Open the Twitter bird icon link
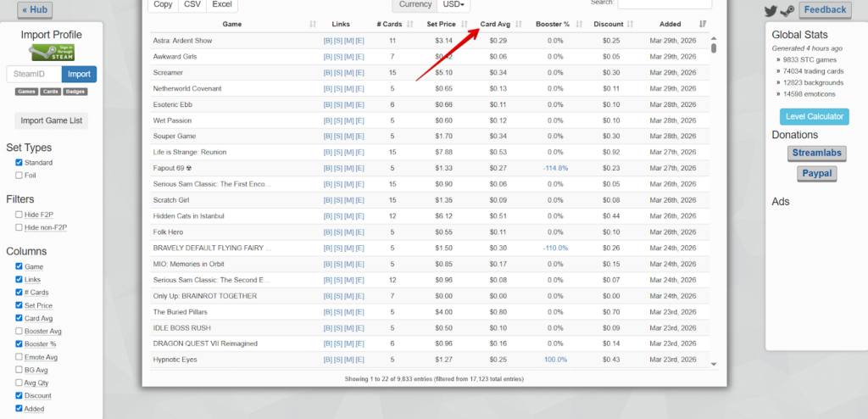The image size is (868, 419). 771,10
